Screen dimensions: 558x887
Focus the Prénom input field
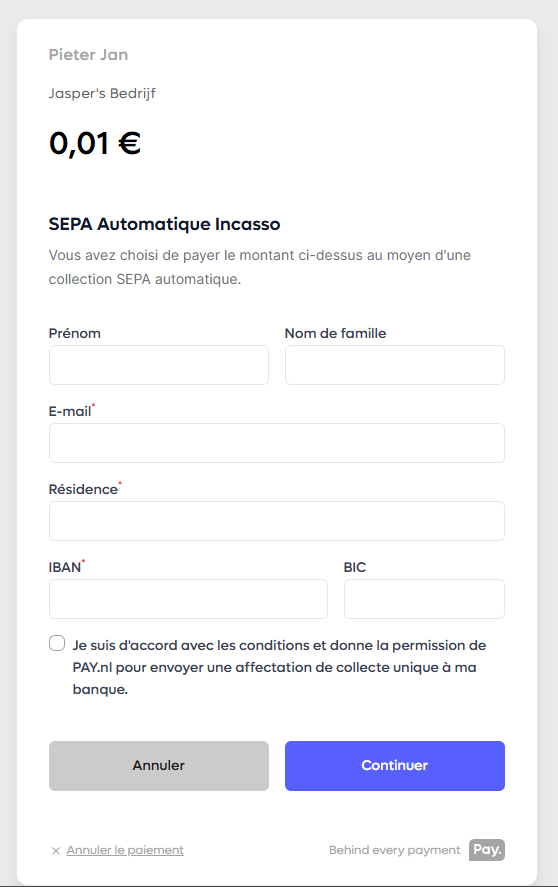(x=159, y=365)
